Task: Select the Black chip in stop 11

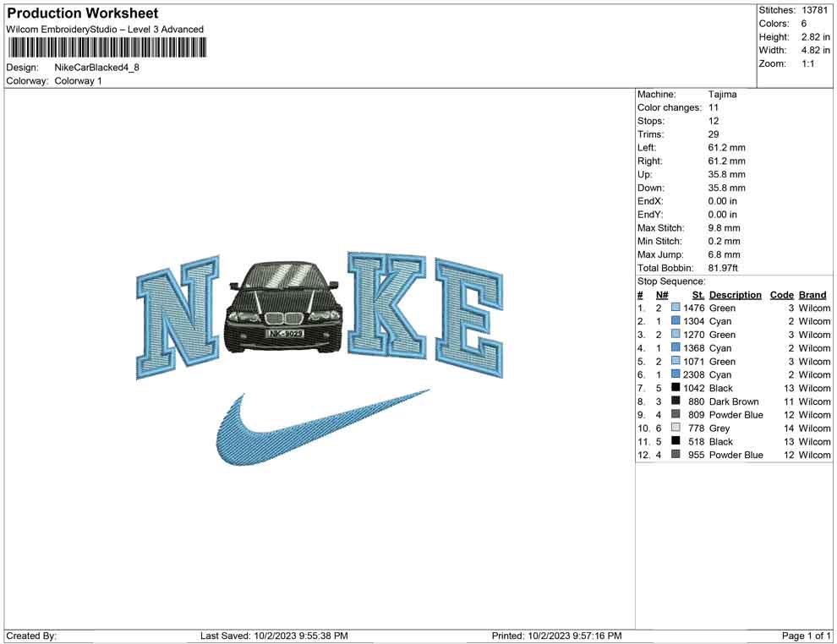Action: pyautogui.click(x=676, y=441)
